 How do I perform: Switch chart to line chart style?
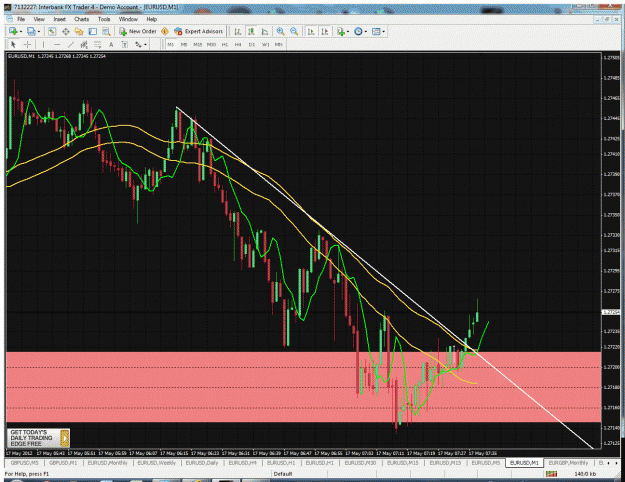point(265,31)
